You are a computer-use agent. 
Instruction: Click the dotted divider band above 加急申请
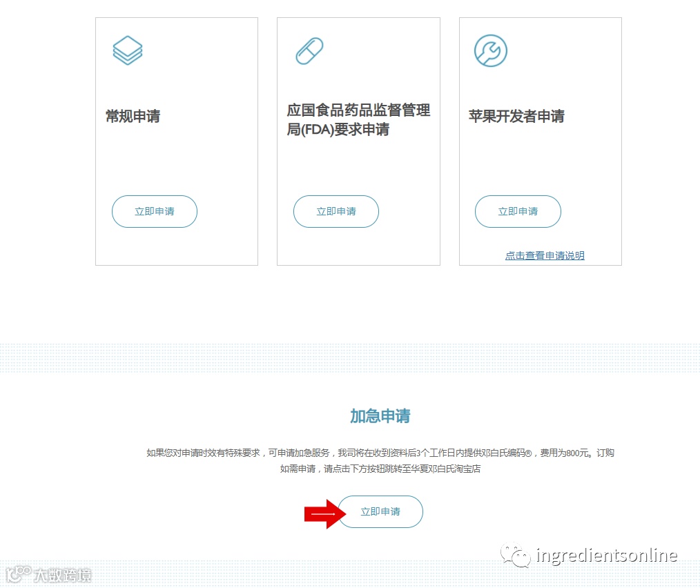[350, 358]
